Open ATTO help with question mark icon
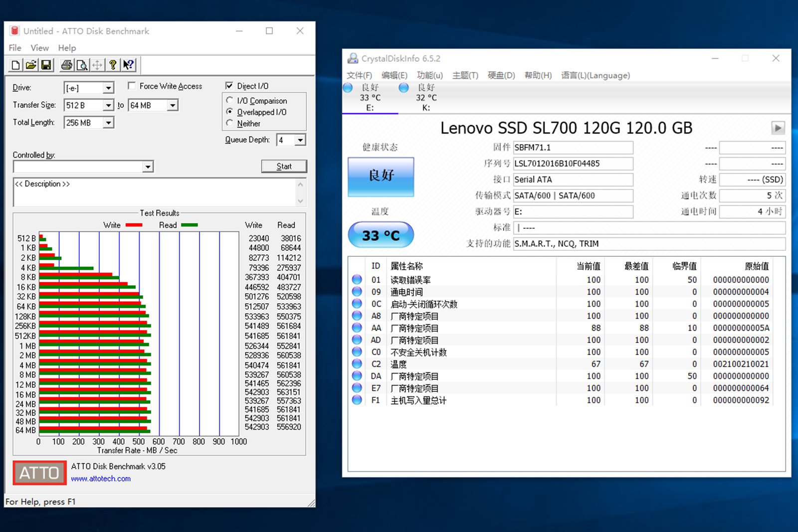This screenshot has height=532, width=798. click(x=113, y=65)
